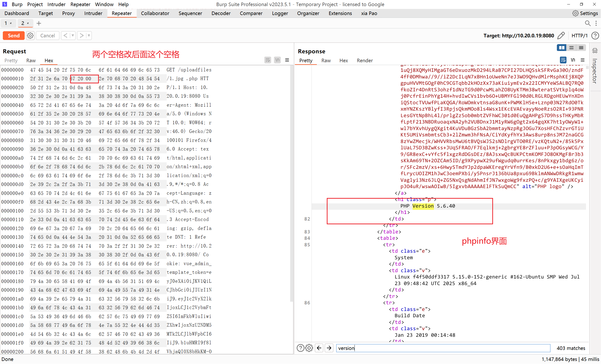Go to previous search match arrow

(319, 348)
